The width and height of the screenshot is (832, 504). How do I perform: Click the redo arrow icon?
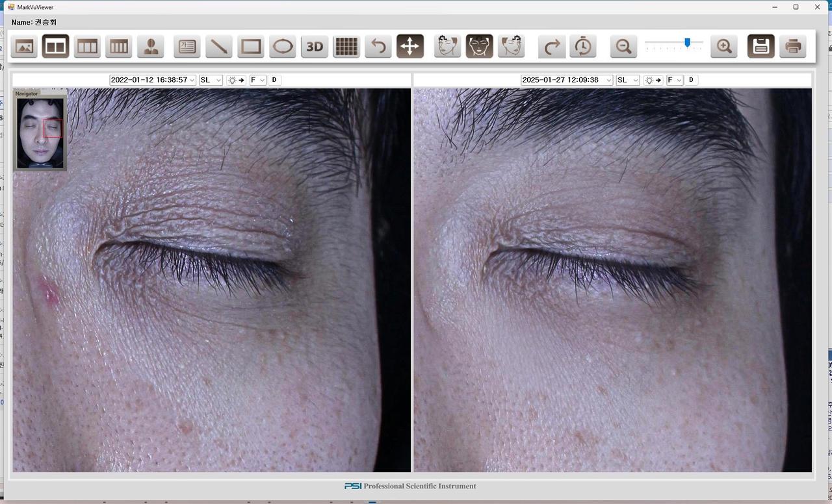(x=552, y=47)
